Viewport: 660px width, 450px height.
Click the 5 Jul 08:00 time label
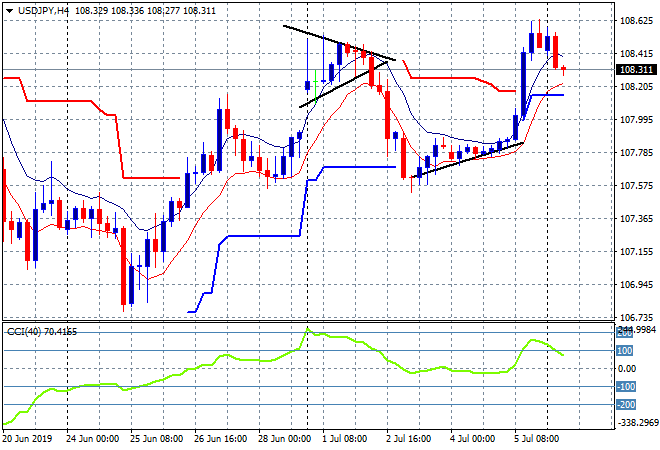coord(536,439)
